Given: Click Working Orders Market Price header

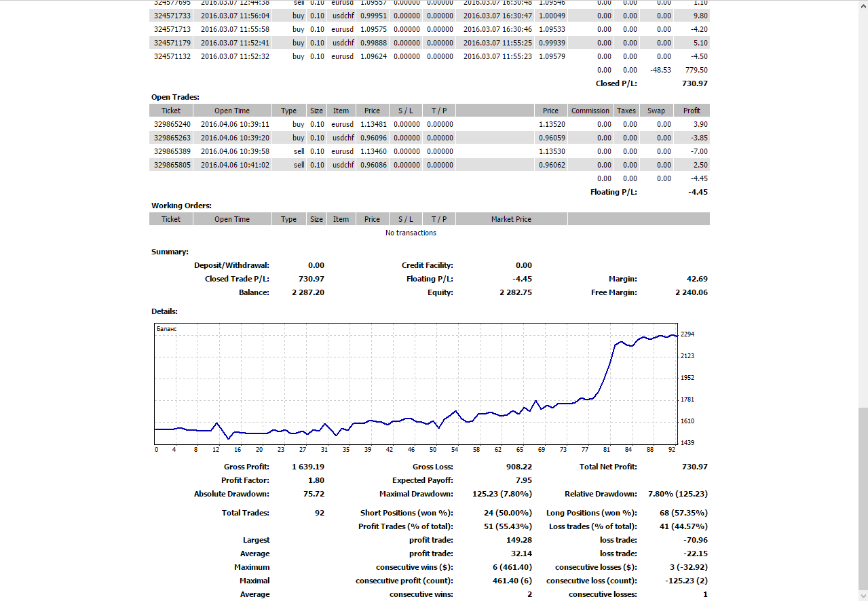Looking at the screenshot, I should (512, 219).
